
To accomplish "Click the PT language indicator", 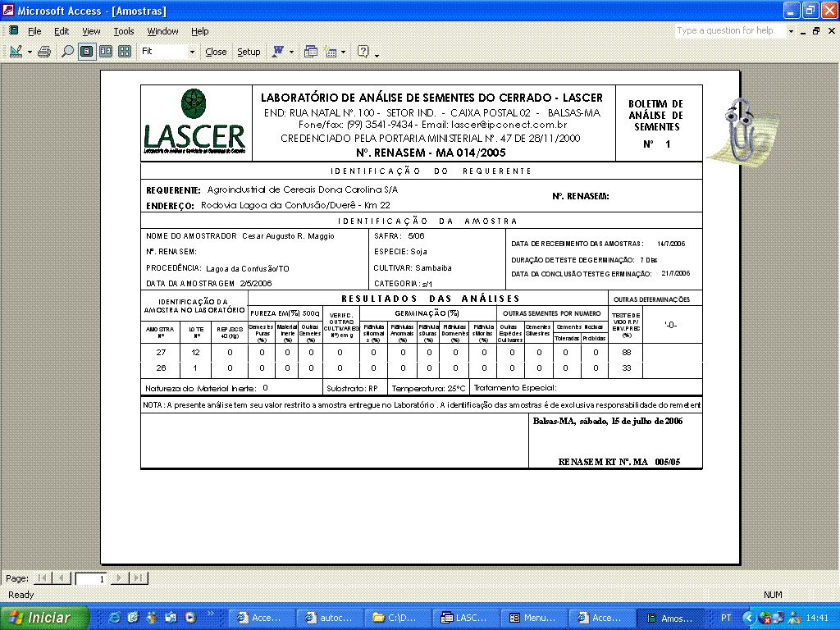I will 726,618.
